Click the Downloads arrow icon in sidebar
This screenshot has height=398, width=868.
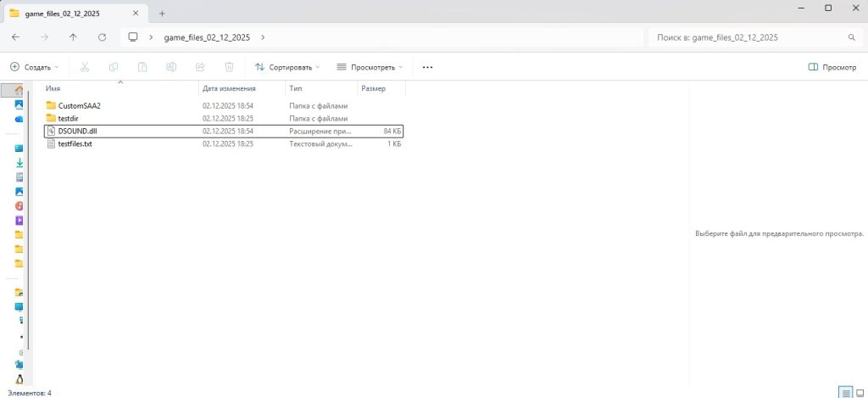click(19, 162)
